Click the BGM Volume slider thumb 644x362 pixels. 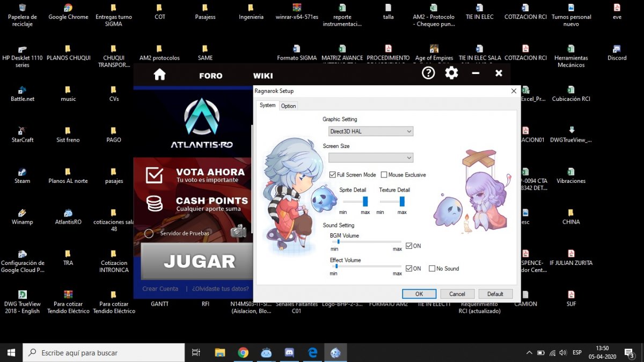point(338,241)
